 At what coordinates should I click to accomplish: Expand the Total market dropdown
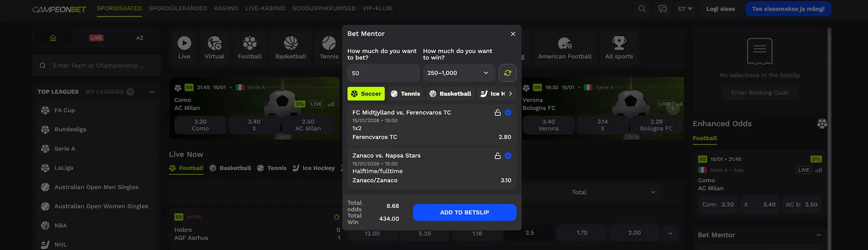pos(612,192)
